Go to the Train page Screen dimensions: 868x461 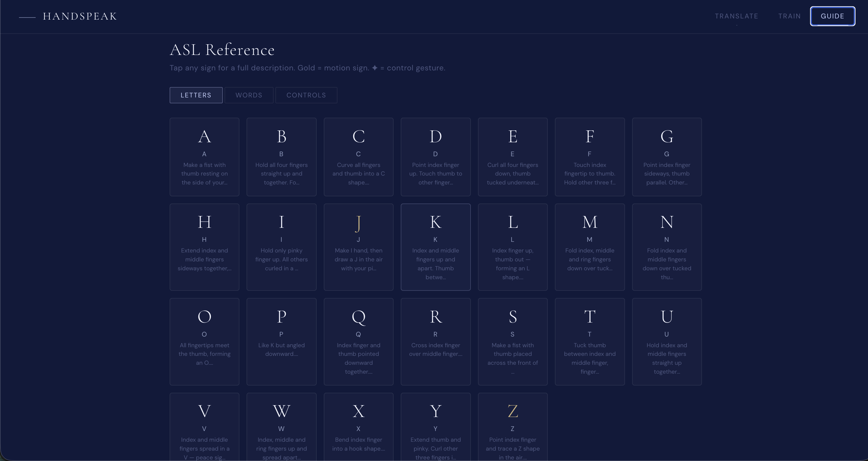789,16
